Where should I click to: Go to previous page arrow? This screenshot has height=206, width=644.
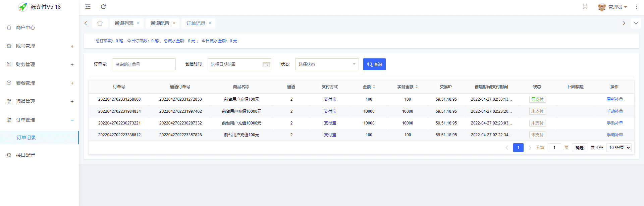pyautogui.click(x=507, y=148)
